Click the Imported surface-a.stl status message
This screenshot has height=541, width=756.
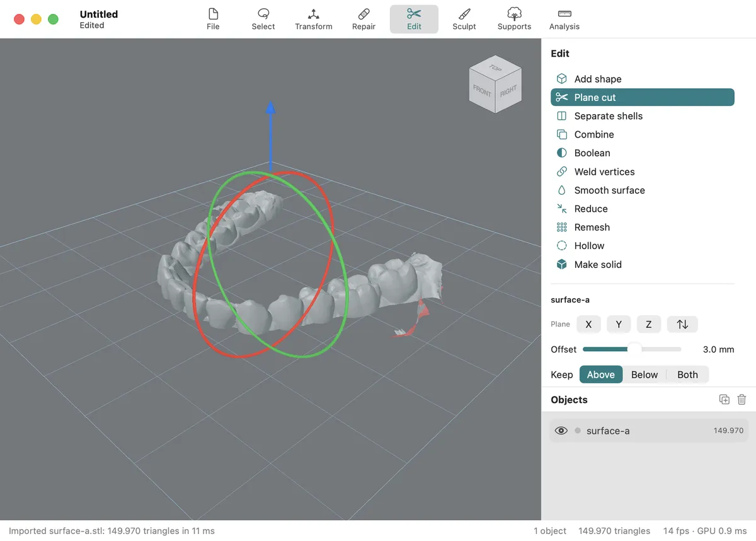(x=112, y=531)
